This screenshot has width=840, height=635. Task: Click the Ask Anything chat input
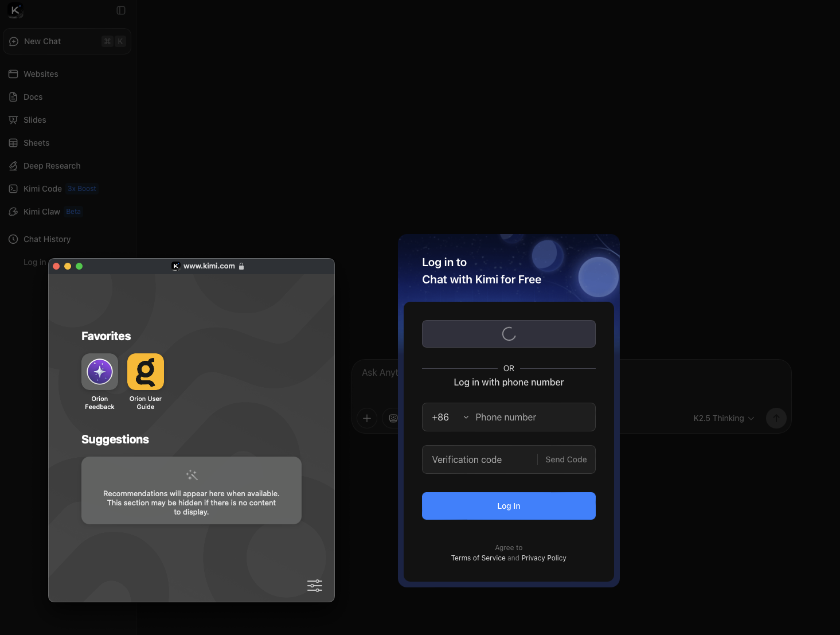(378, 373)
